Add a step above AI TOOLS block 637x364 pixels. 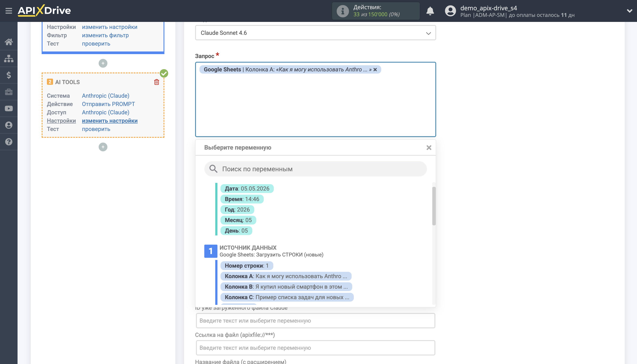103,63
